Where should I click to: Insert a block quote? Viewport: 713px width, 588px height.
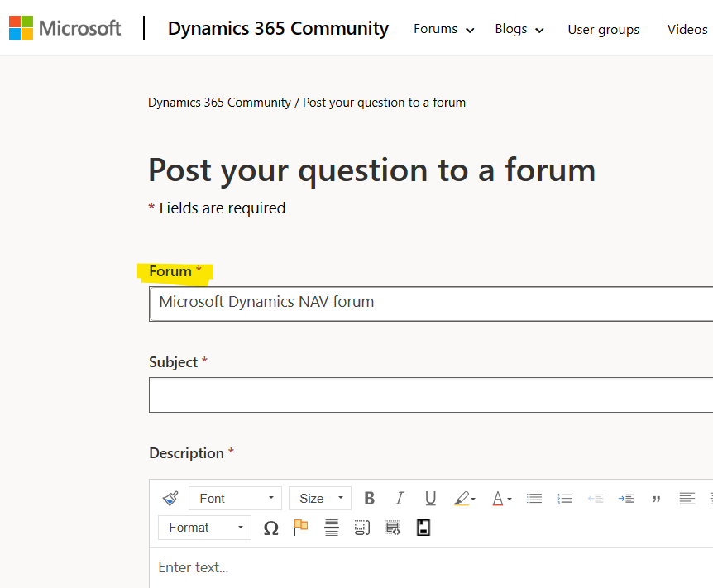pos(656,499)
